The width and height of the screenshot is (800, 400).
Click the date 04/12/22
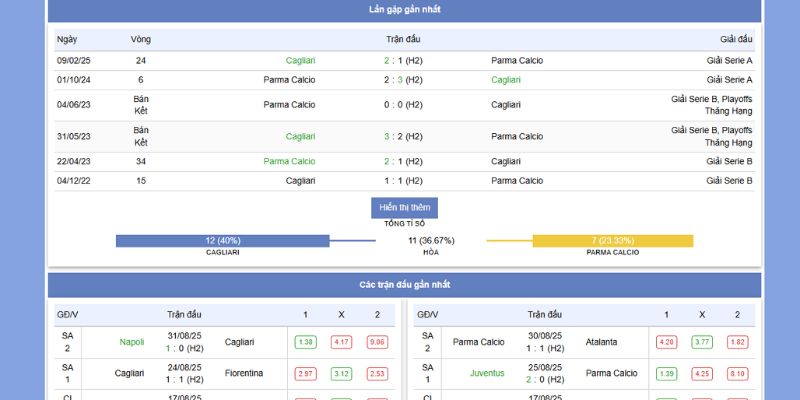(x=73, y=181)
